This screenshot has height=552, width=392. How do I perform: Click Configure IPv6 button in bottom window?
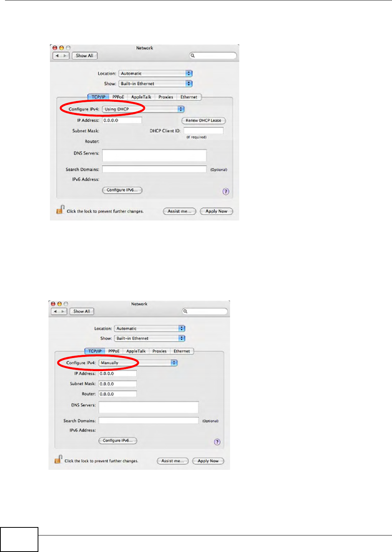click(x=118, y=441)
